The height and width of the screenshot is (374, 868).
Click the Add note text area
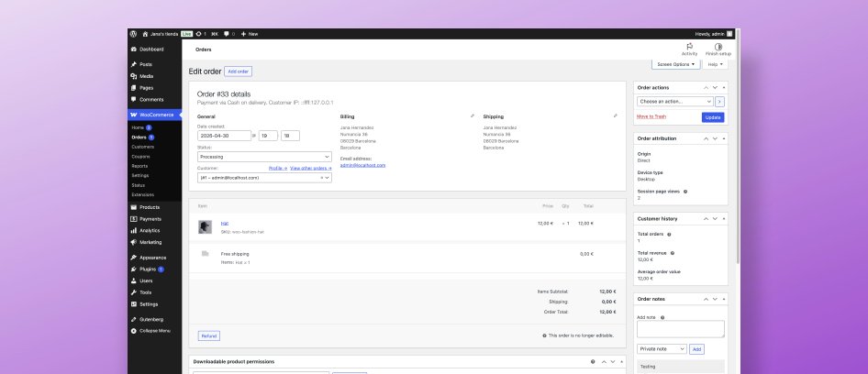click(x=680, y=329)
